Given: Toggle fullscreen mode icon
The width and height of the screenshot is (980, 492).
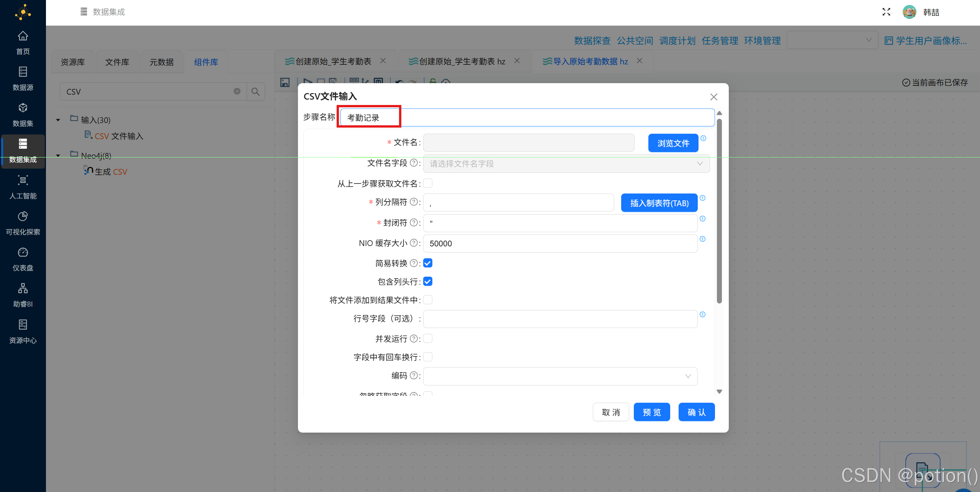Looking at the screenshot, I should pyautogui.click(x=886, y=12).
